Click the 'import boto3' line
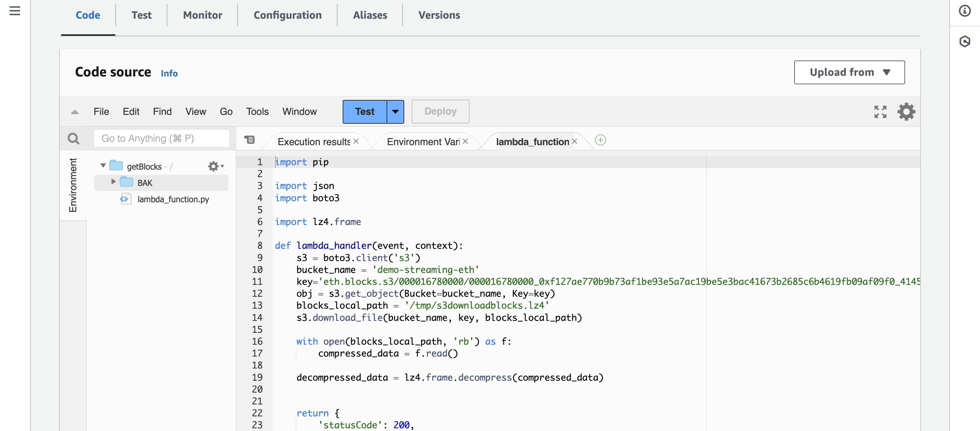This screenshot has height=431, width=980. [307, 197]
